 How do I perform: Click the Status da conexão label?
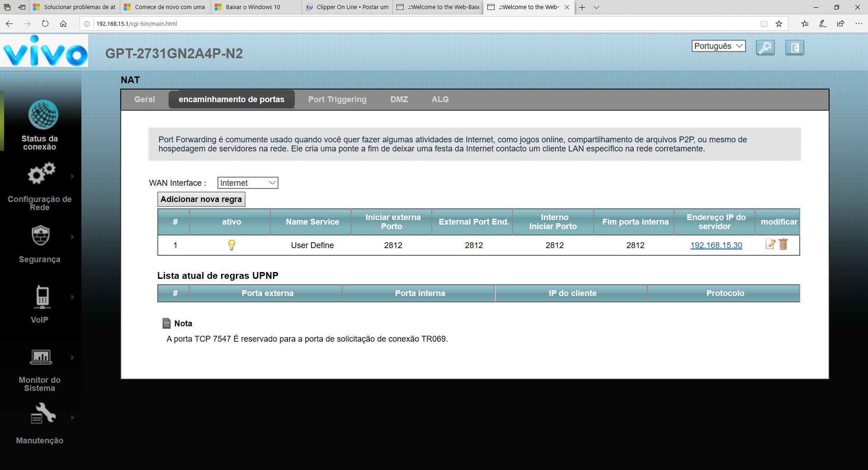[x=40, y=143]
